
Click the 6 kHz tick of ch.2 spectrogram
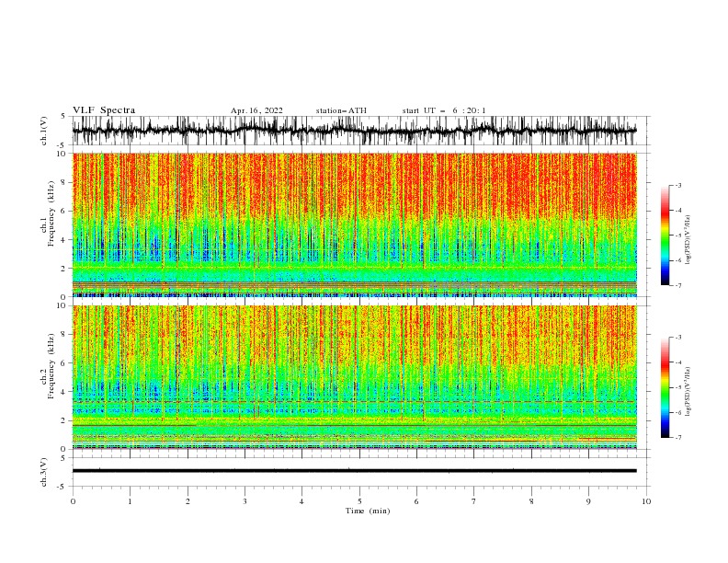click(x=64, y=363)
